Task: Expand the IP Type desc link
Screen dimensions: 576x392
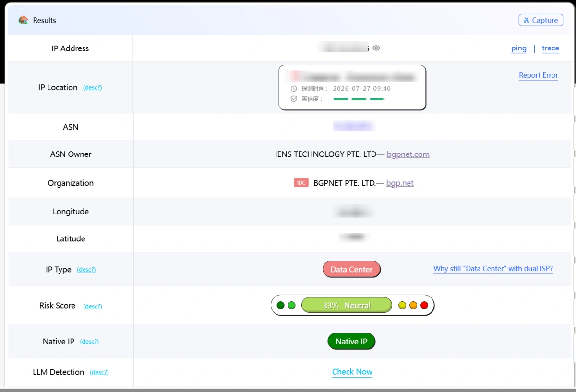Action: point(86,270)
